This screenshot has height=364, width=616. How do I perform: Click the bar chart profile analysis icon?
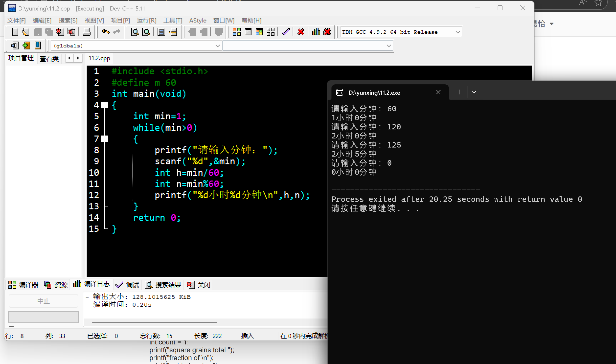point(316,32)
